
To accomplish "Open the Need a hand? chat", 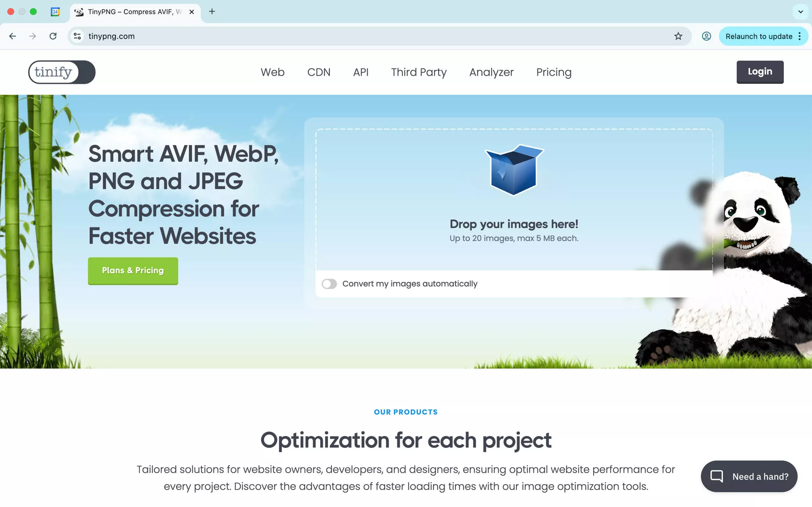I will click(x=749, y=476).
